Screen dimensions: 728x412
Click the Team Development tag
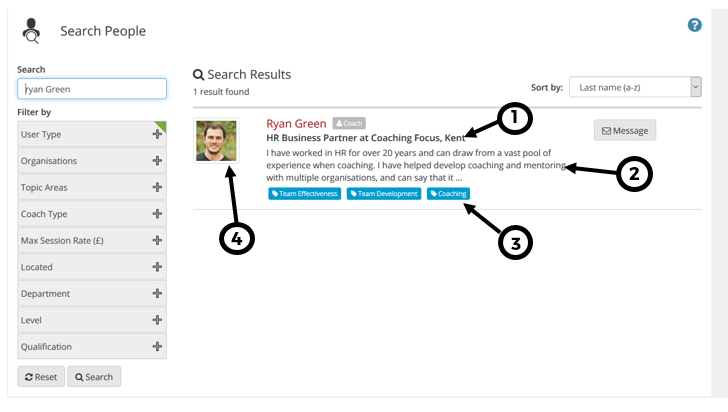coord(384,194)
